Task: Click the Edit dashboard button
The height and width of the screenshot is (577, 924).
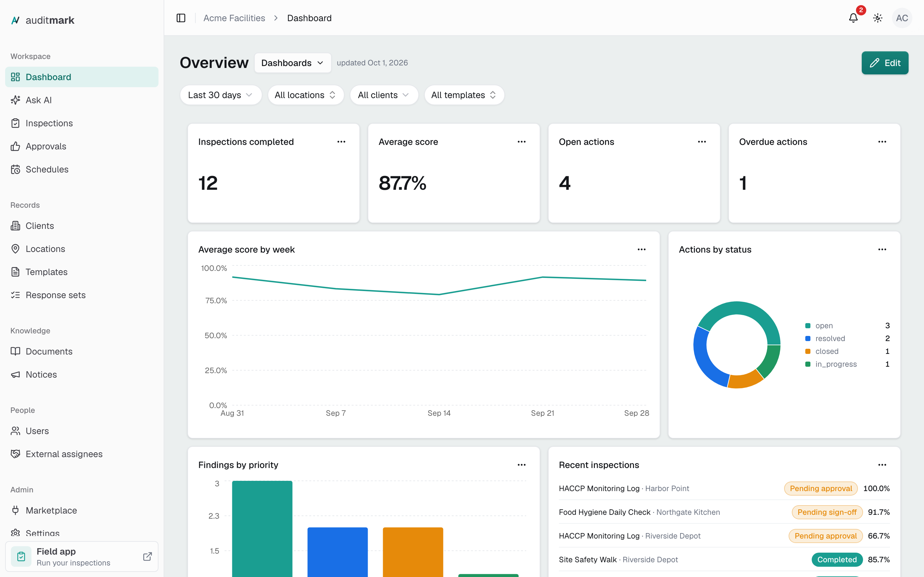Action: pyautogui.click(x=885, y=63)
